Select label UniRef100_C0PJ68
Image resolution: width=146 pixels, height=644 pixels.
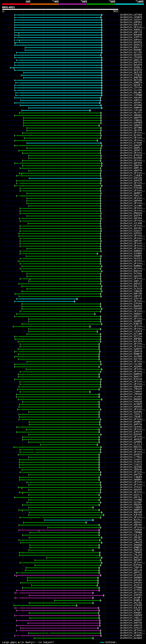tap(131, 110)
